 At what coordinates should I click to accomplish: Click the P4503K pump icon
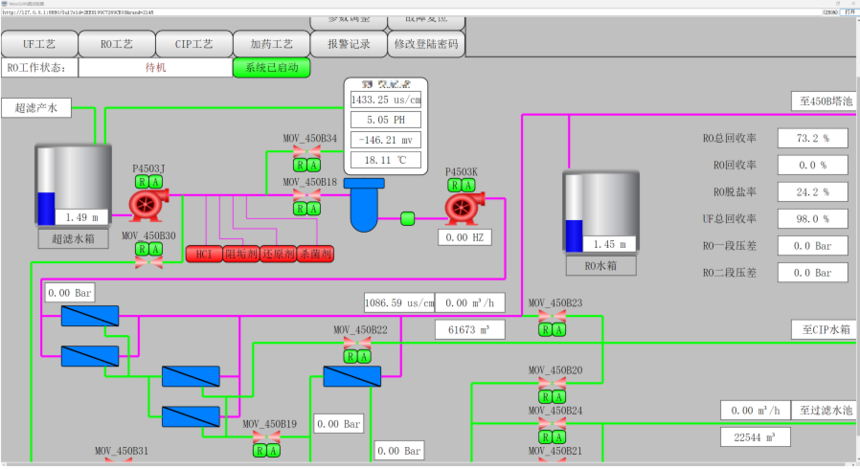[x=464, y=208]
